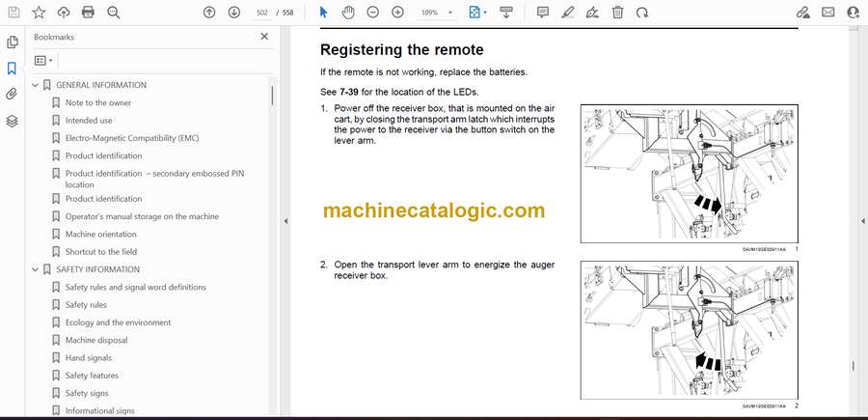Open the Note to the owner bookmark
The width and height of the screenshot is (868, 420).
(98, 102)
